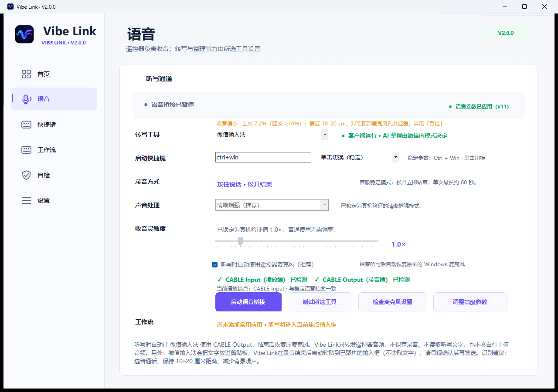Click the 1.0× sensitivity value

point(398,244)
